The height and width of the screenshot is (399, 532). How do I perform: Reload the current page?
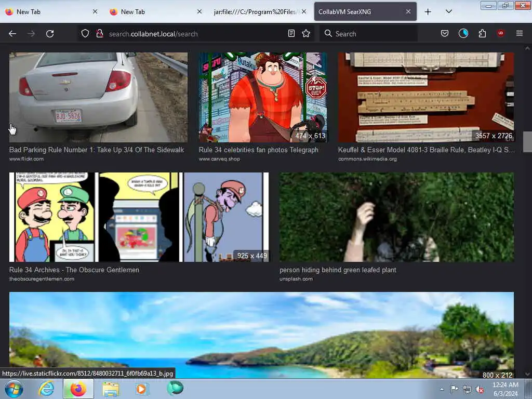[x=50, y=34]
